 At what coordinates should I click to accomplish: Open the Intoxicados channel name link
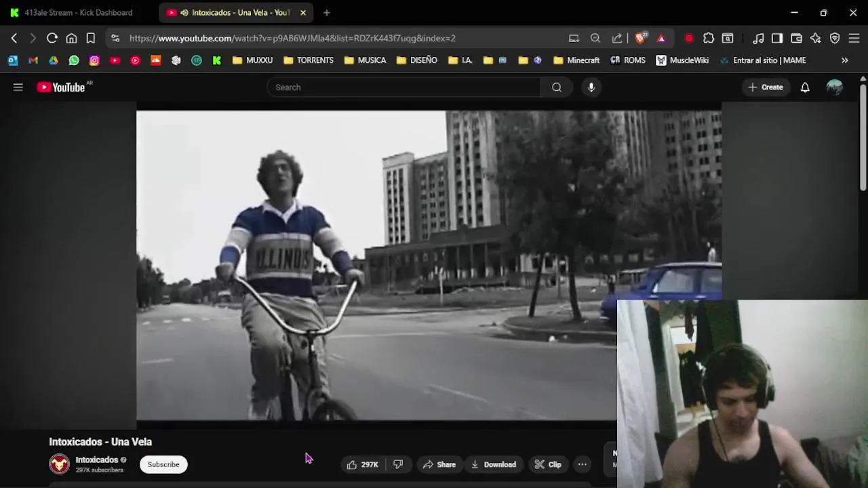point(97,460)
